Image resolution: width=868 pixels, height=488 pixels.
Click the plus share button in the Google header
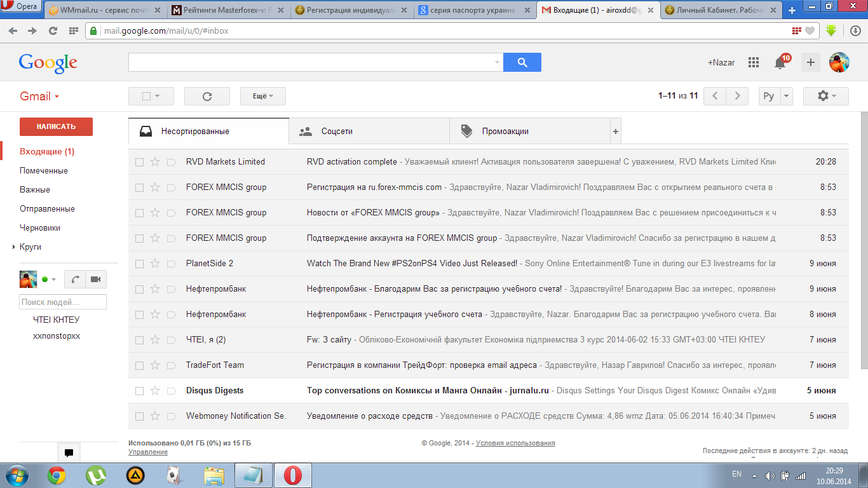pyautogui.click(x=810, y=62)
